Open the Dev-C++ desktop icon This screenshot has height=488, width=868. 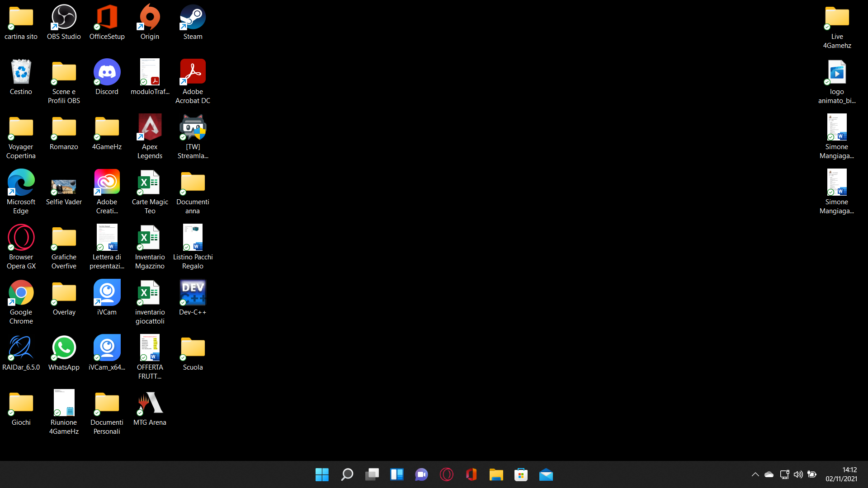pos(193,298)
